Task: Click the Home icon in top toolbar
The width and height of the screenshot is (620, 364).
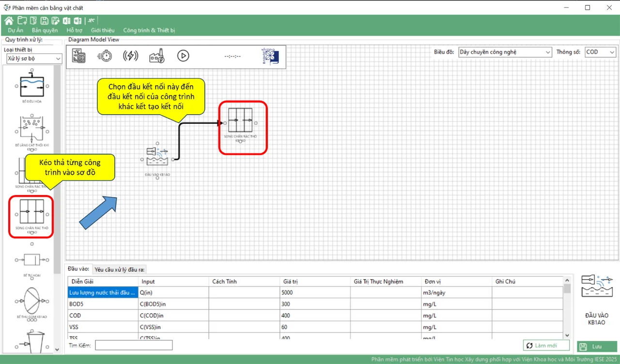Action: point(8,20)
